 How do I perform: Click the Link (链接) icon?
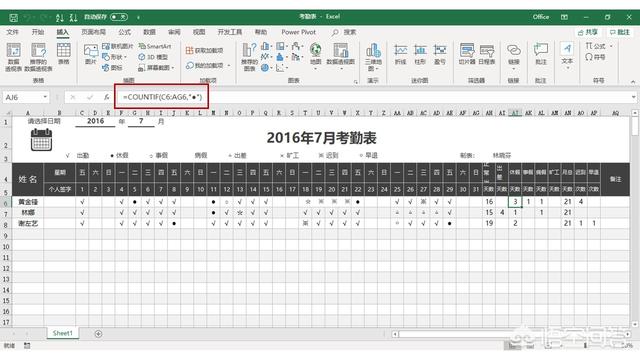513,56
